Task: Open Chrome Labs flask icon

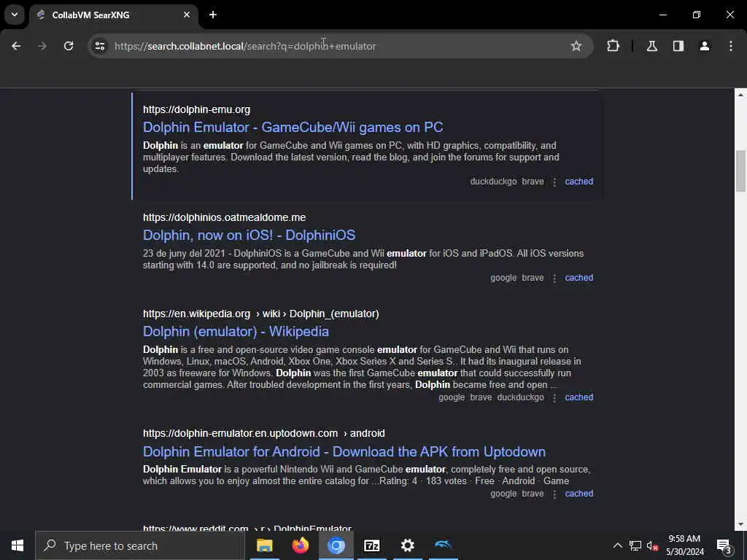Action: click(x=652, y=46)
